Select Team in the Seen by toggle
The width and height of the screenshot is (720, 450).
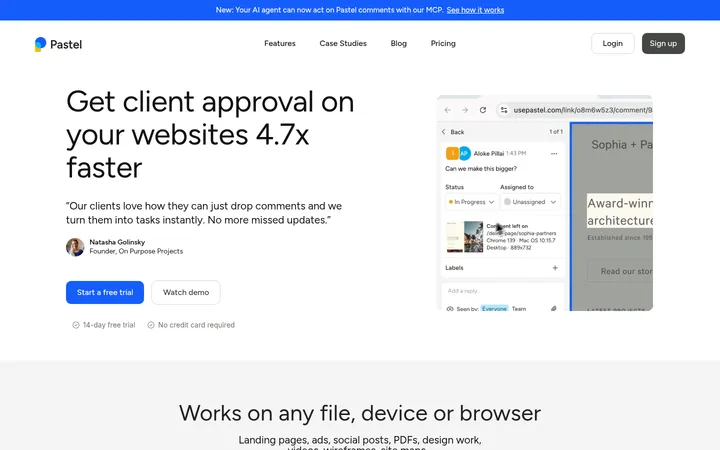point(518,309)
